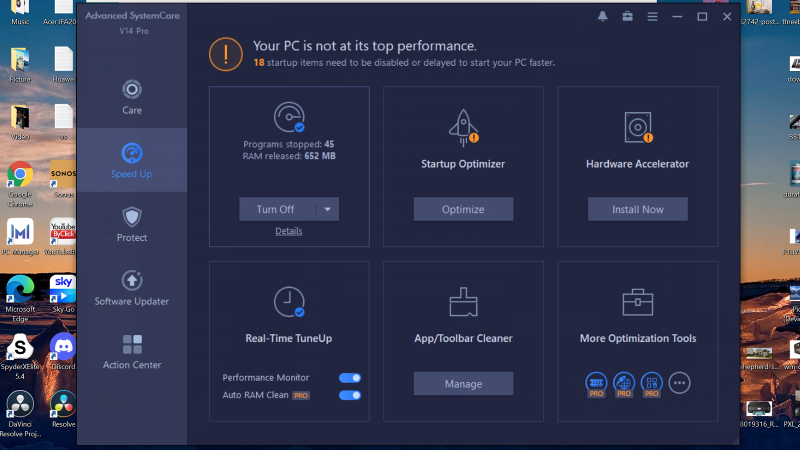Screen dimensions: 800x450
Task: Open the Action Center tab
Action: pos(132,352)
